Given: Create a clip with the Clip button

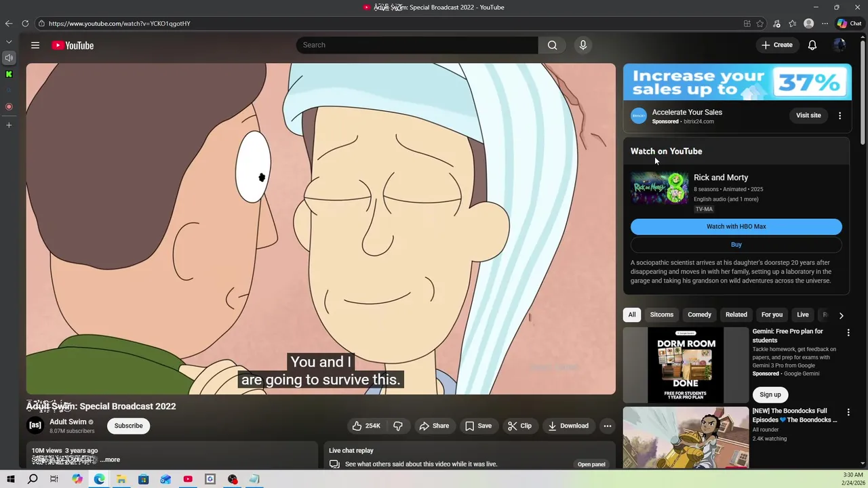Looking at the screenshot, I should click(519, 426).
